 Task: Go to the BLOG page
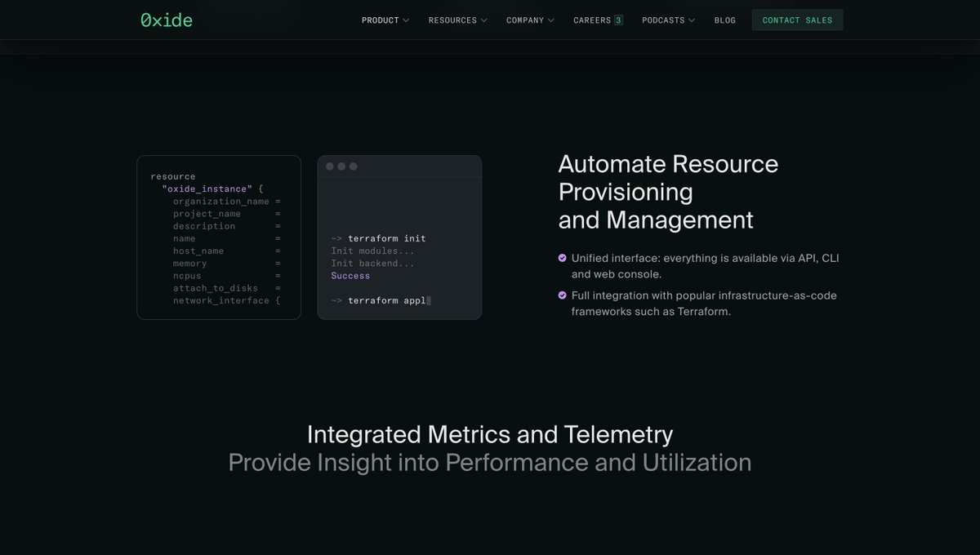coord(724,20)
